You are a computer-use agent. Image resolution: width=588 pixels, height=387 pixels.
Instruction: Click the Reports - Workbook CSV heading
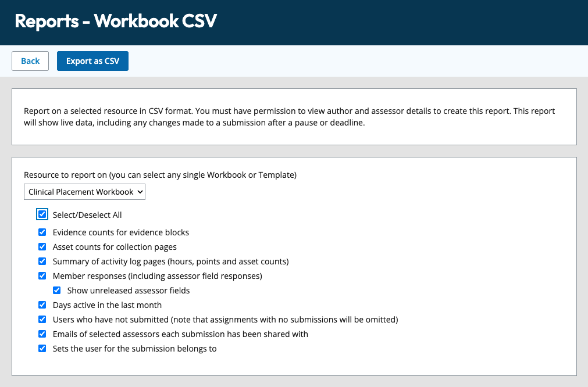point(116,21)
